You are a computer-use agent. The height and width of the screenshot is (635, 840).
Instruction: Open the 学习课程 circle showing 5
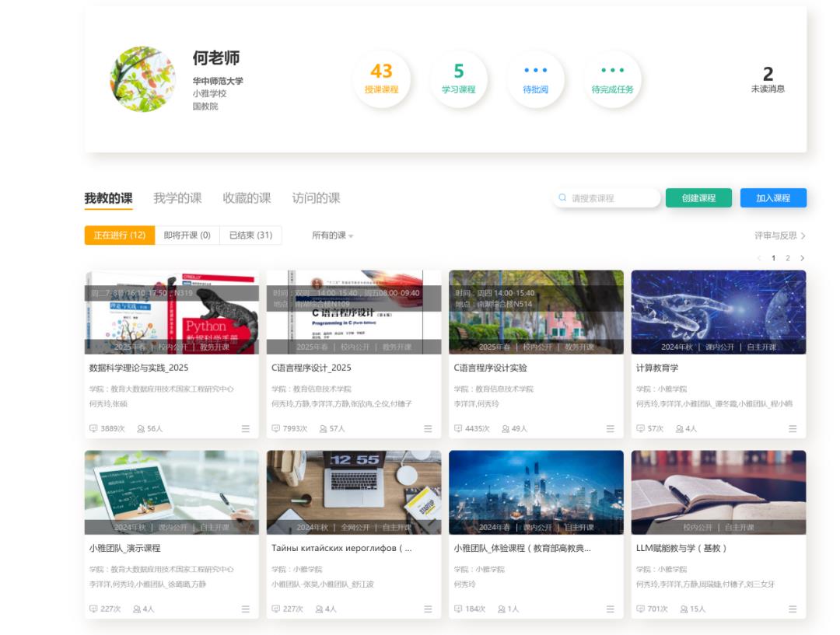459,79
